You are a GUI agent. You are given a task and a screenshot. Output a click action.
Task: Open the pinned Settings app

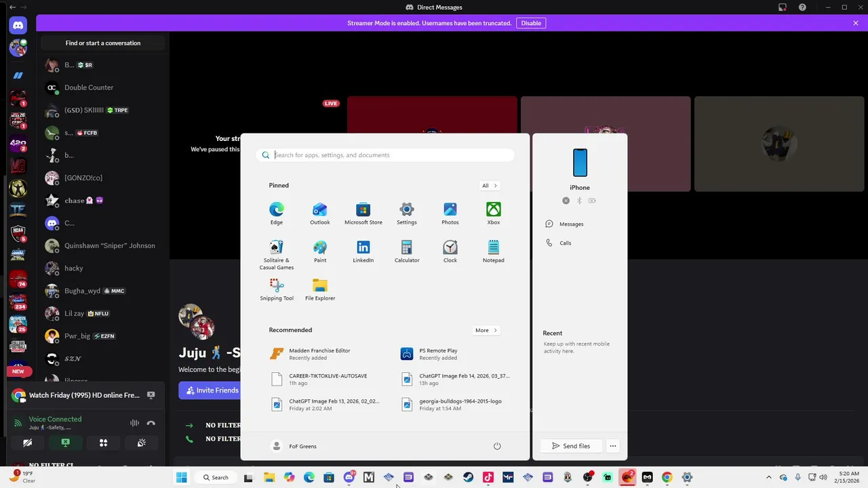coord(407,213)
